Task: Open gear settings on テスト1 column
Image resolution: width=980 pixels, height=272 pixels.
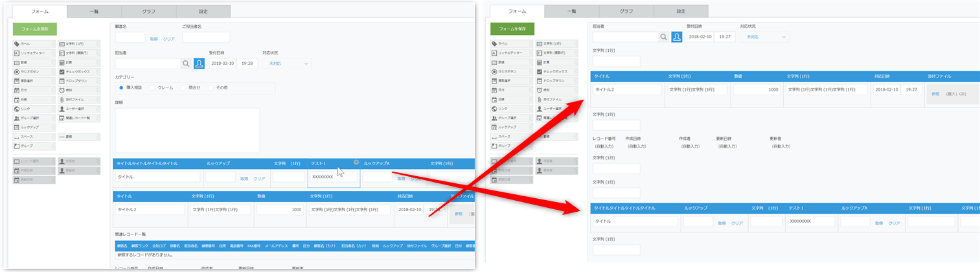Action: pyautogui.click(x=356, y=163)
